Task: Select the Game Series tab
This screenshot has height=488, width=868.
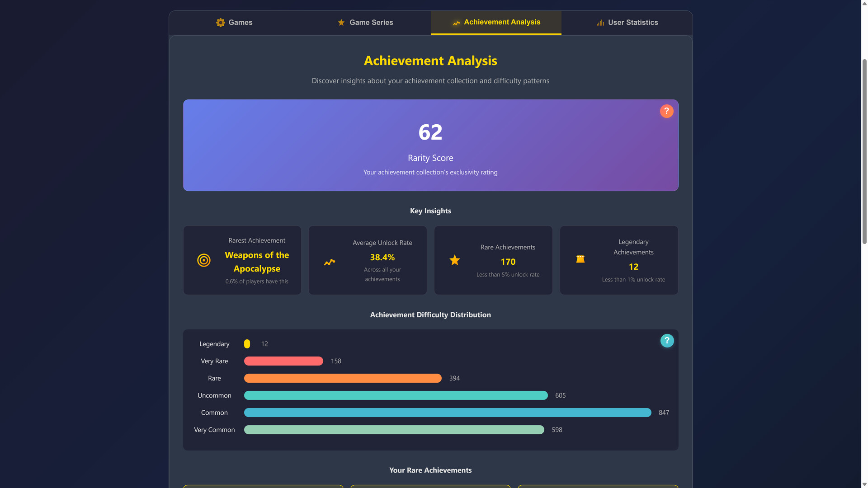Action: pyautogui.click(x=365, y=23)
